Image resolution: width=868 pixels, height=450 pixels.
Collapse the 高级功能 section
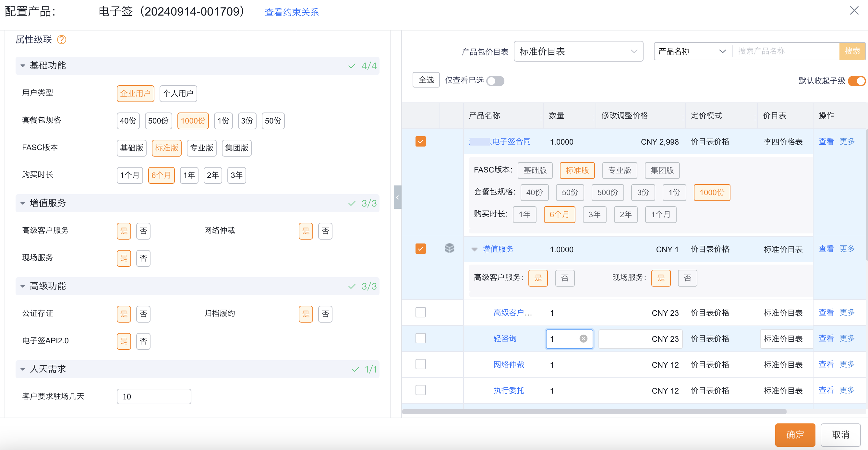coord(23,286)
